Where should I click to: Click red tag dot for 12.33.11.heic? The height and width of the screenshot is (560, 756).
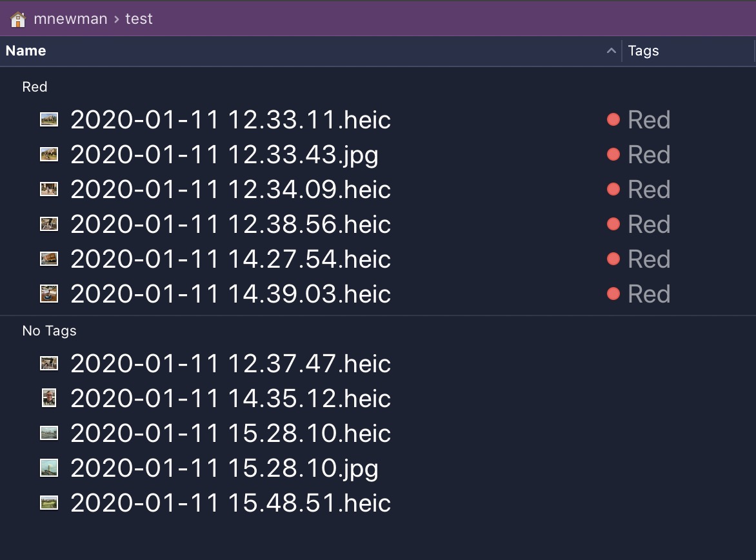point(613,120)
